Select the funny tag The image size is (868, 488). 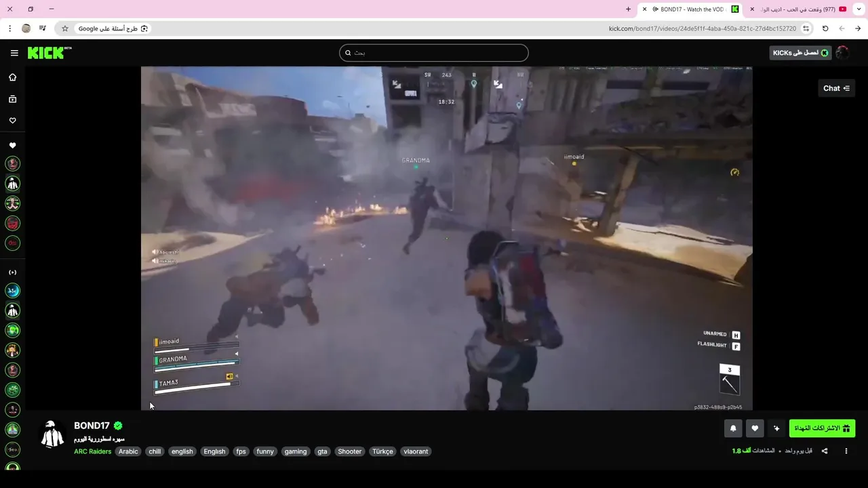click(265, 451)
